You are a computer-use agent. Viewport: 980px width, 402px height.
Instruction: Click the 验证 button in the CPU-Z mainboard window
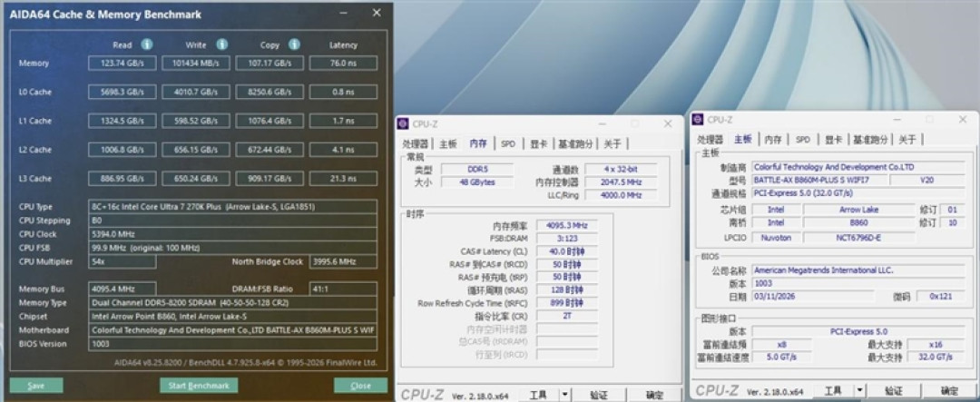pyautogui.click(x=893, y=391)
